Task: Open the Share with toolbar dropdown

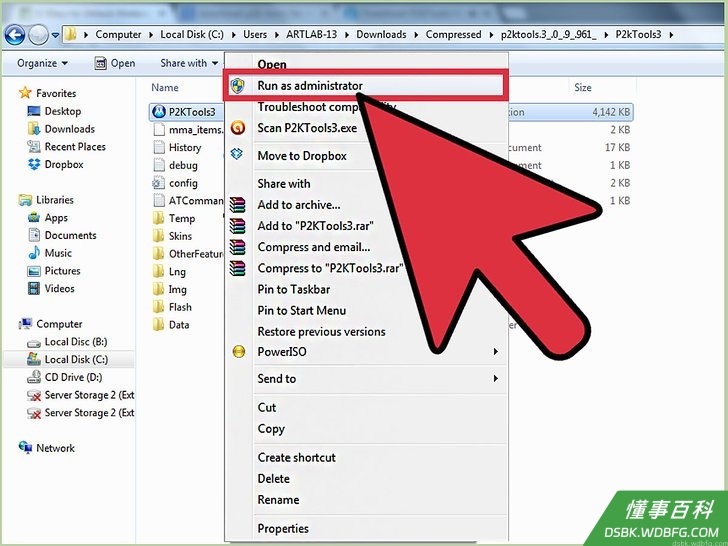Action: pyautogui.click(x=189, y=63)
